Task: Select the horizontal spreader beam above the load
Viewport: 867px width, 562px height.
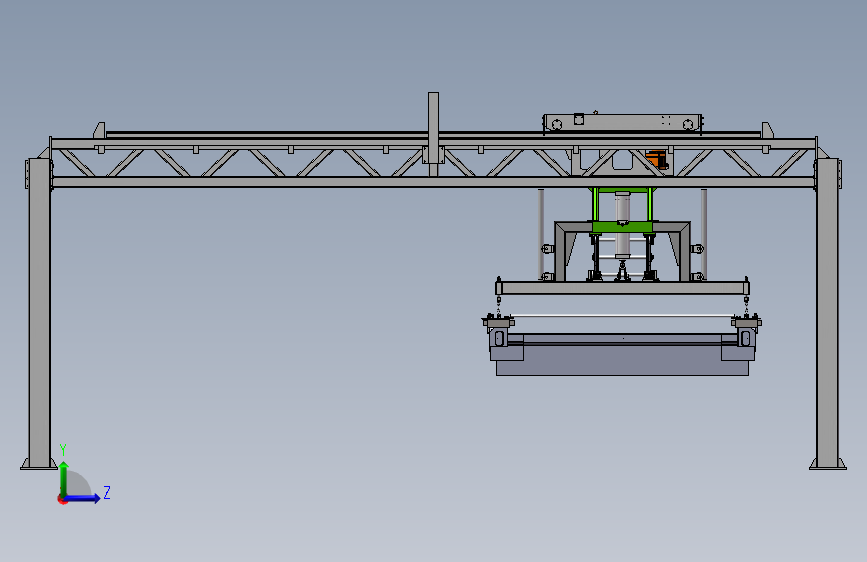Action: coord(622,288)
